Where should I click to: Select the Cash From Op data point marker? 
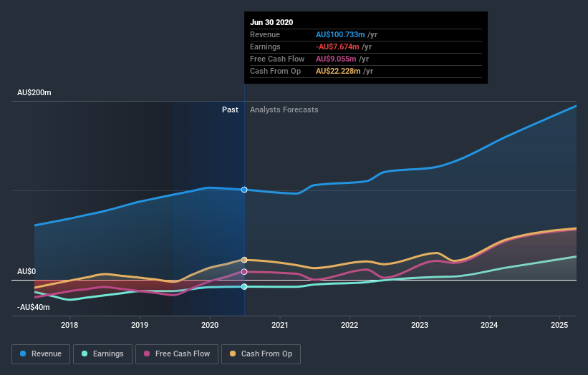tap(244, 260)
